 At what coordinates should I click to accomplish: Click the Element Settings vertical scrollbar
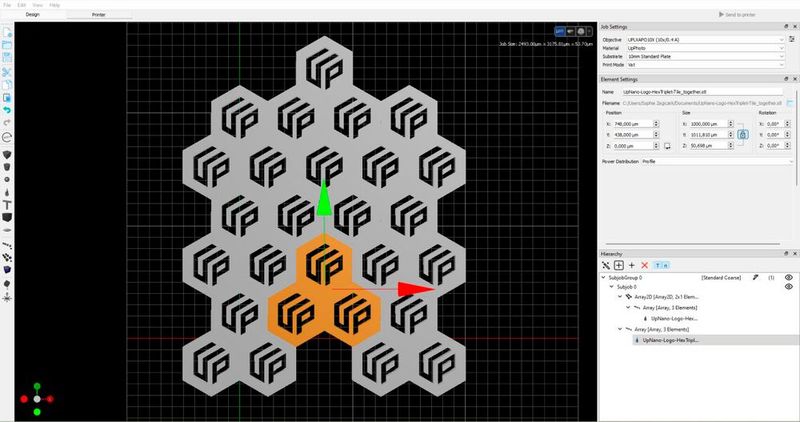pyautogui.click(x=797, y=140)
